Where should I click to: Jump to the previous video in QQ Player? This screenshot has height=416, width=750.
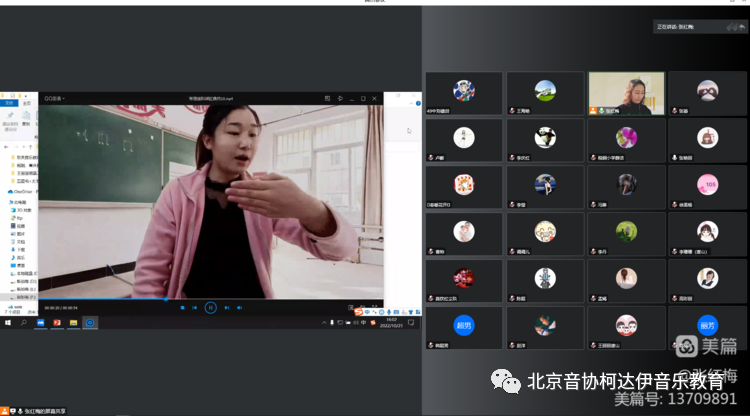click(195, 308)
